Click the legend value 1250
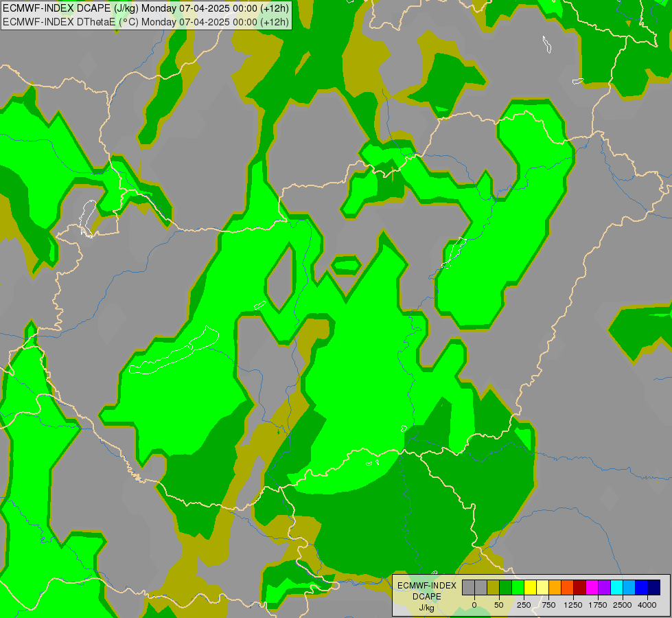The height and width of the screenshot is (618, 672). 573,605
